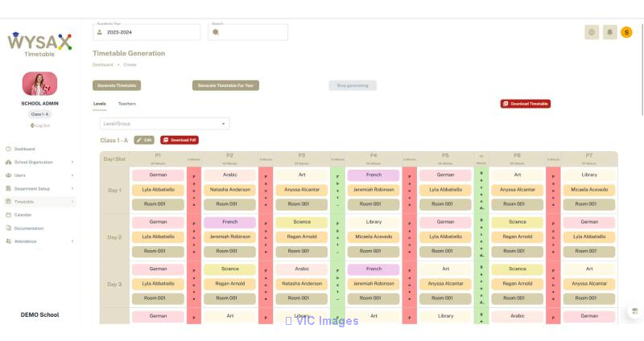Viewport: 644px width, 341px height.
Task: Click the user avatar S icon
Action: 626,32
